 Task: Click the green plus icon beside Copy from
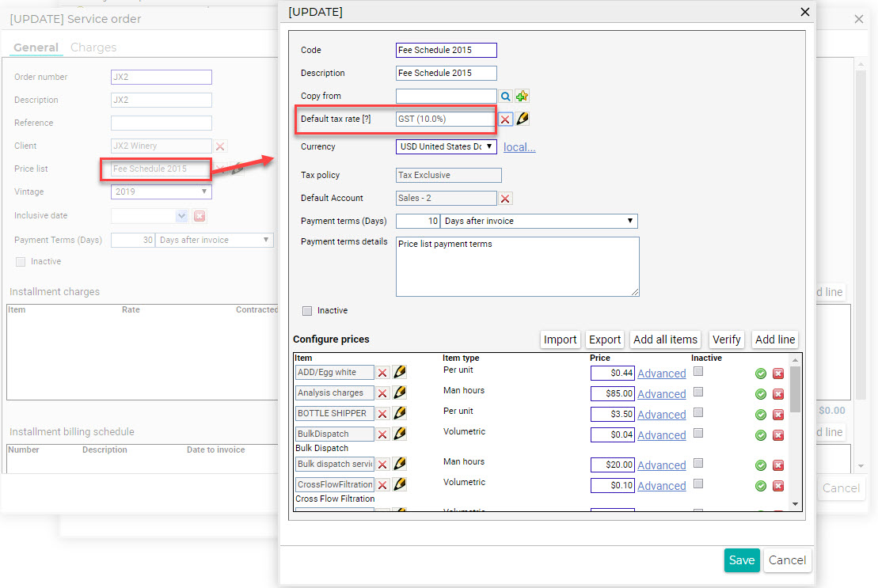pos(522,97)
